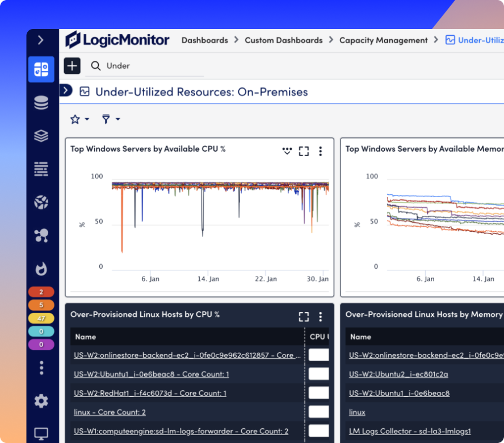Click the red alert badge showing 2
Screen dimensions: 504x443
(41, 292)
